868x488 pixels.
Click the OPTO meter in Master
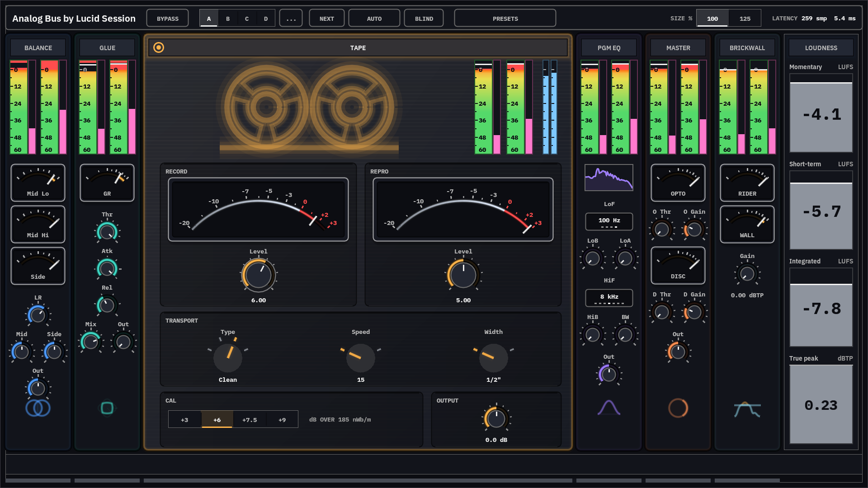(678, 183)
